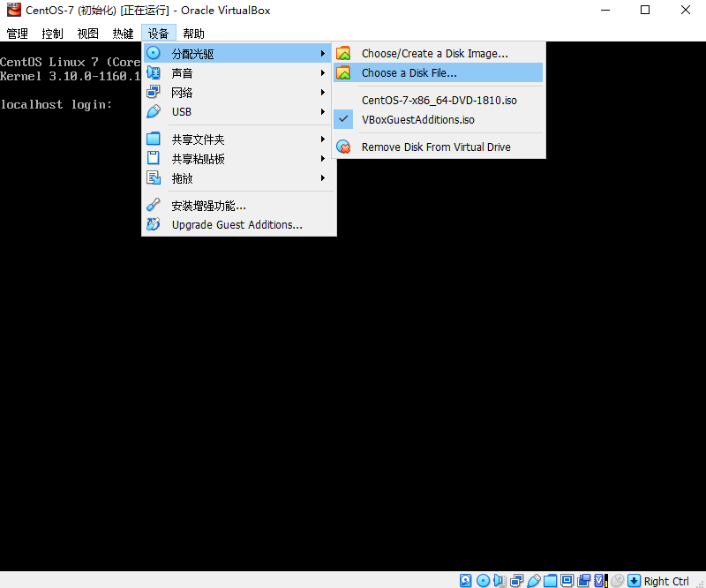Click the wrench icon beside 安装增强功能
Screen dimensions: 706x588
pos(154,205)
